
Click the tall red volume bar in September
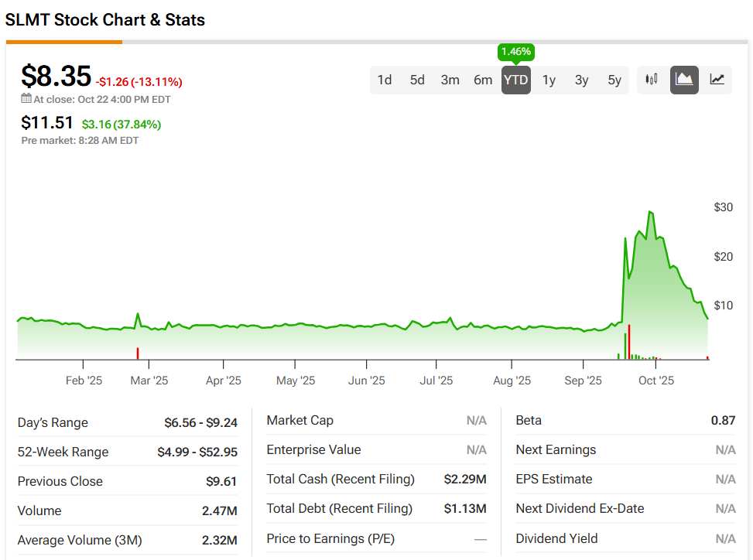[629, 343]
